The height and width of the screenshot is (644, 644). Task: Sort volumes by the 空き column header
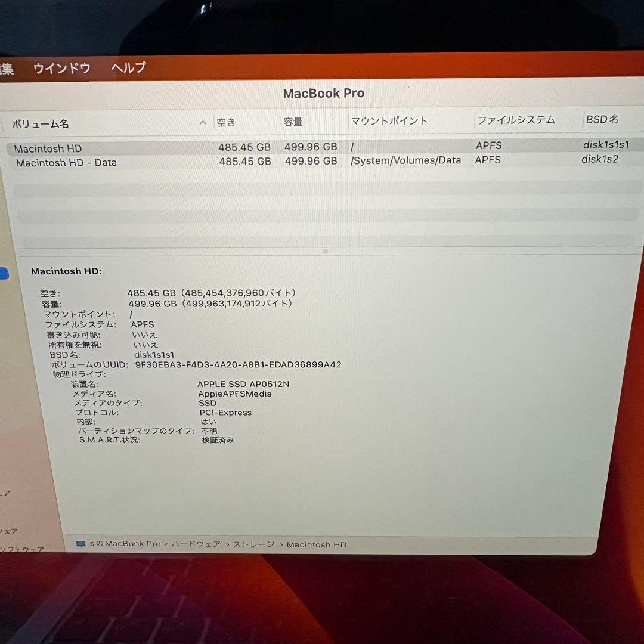point(227,122)
